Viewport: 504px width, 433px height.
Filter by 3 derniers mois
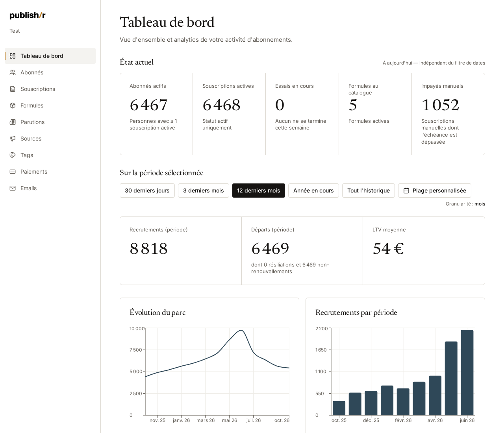(x=204, y=191)
